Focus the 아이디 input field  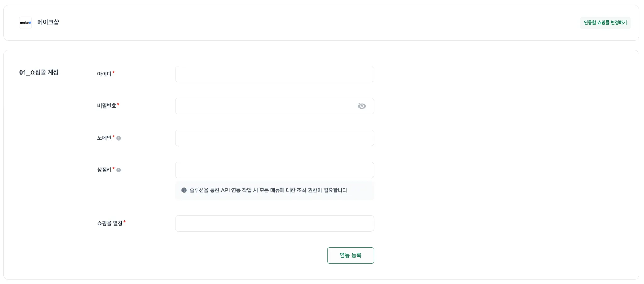coord(274,74)
